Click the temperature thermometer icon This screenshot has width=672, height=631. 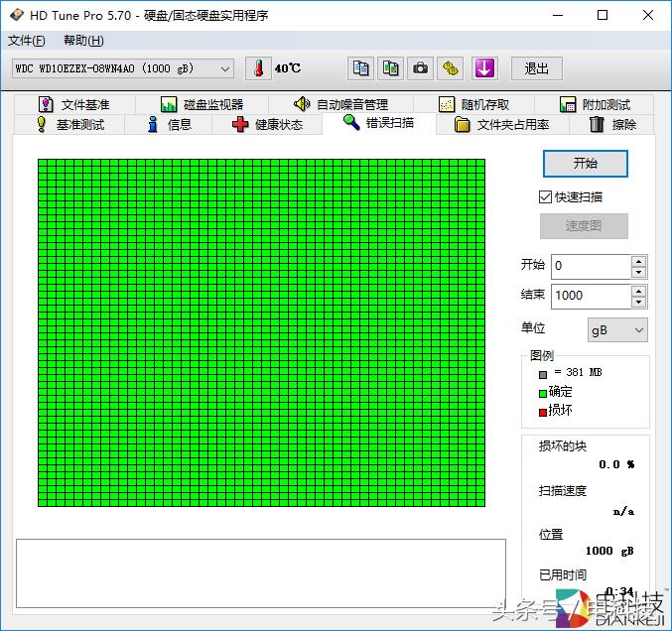[258, 68]
